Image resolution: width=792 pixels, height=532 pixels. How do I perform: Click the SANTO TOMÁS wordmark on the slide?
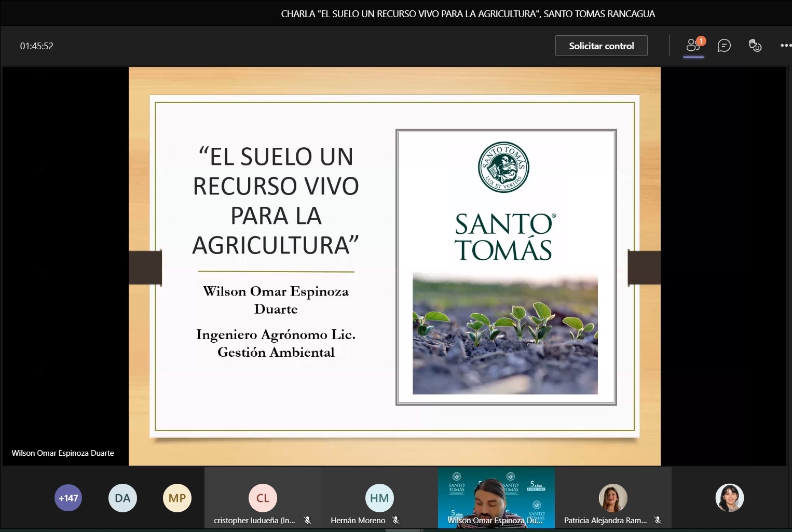click(x=504, y=237)
